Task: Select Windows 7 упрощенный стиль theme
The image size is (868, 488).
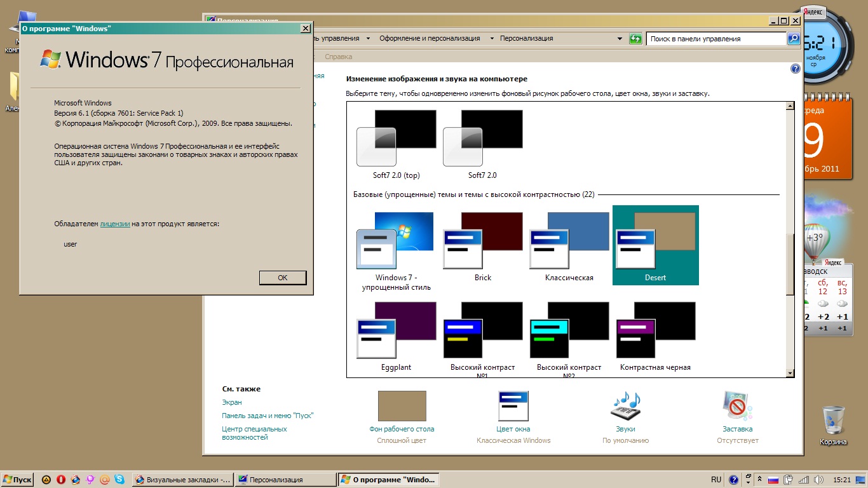Action: pos(397,251)
